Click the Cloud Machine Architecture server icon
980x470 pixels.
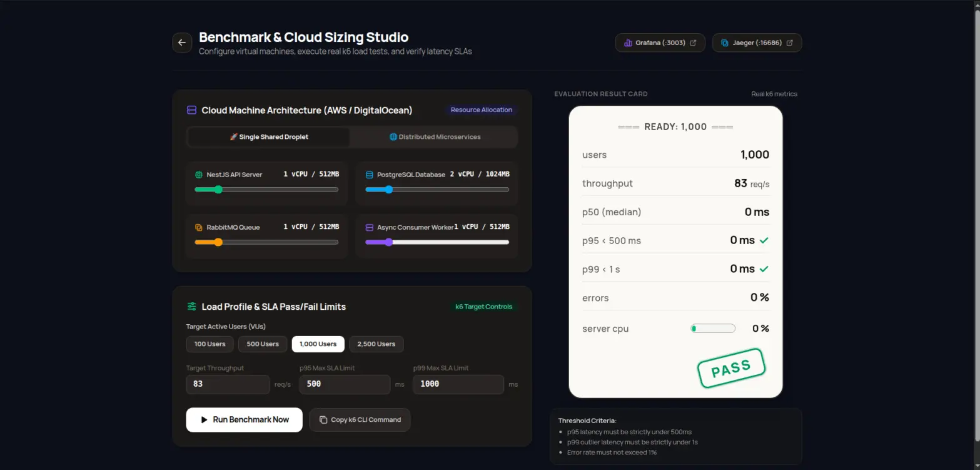point(192,110)
